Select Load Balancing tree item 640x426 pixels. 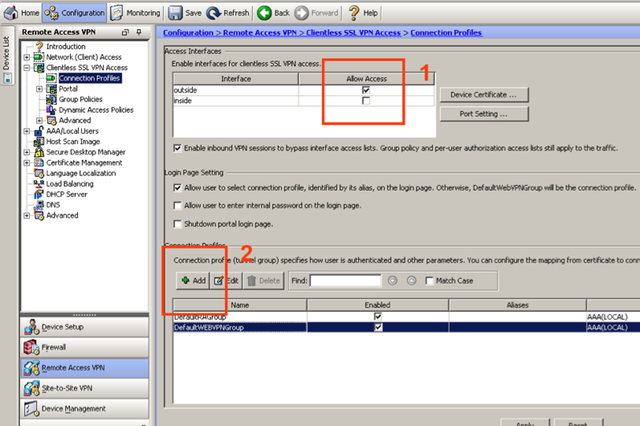click(70, 184)
